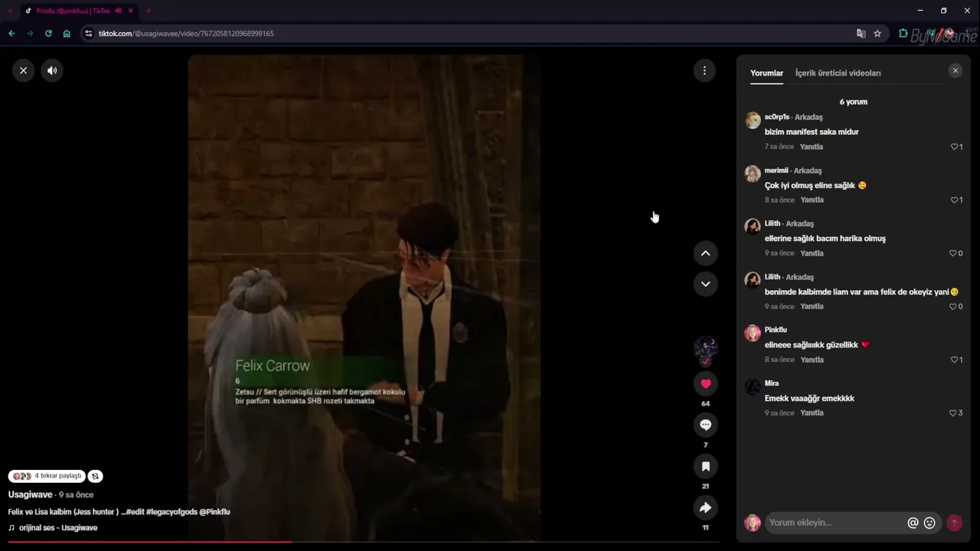This screenshot has width=980, height=551.
Task: Open Pinkflu's commenter avatar
Action: [753, 333]
